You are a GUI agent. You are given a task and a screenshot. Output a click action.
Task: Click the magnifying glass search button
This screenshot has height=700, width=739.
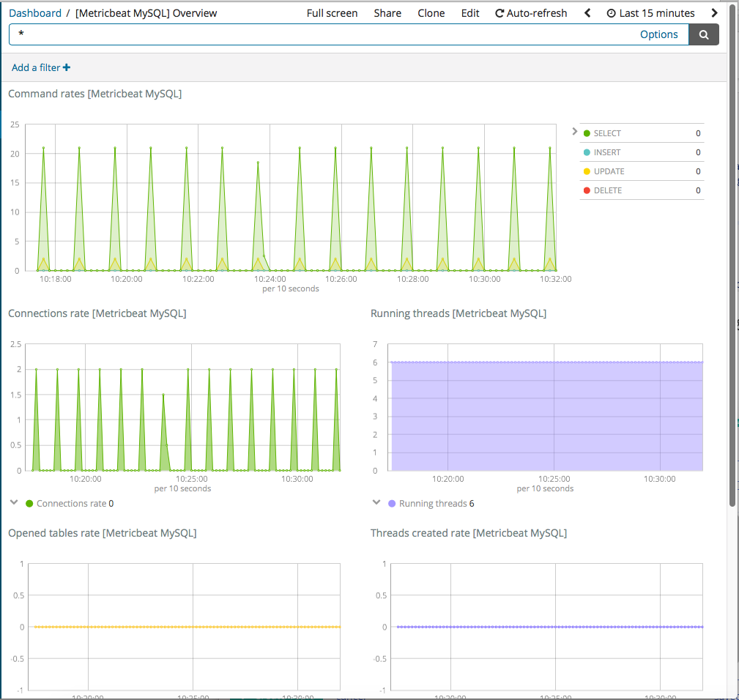point(704,34)
